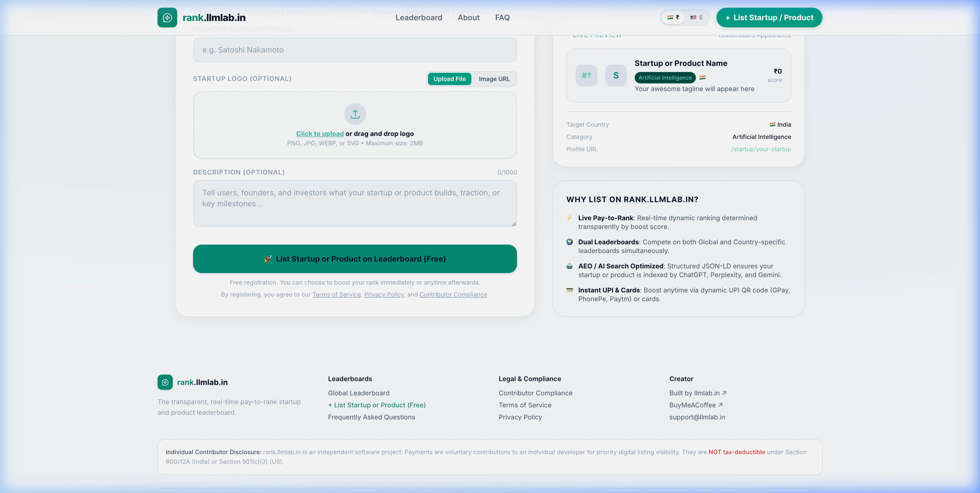Click the red 'NOT tax-deductible' text
The image size is (980, 493).
tap(737, 452)
